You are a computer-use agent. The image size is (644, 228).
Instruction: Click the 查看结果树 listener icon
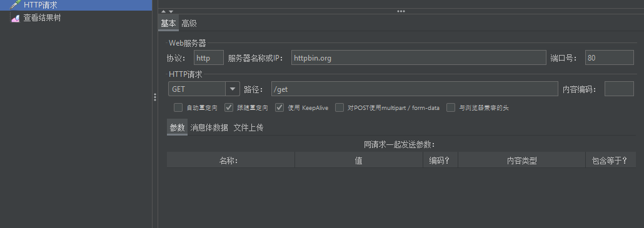click(x=15, y=18)
